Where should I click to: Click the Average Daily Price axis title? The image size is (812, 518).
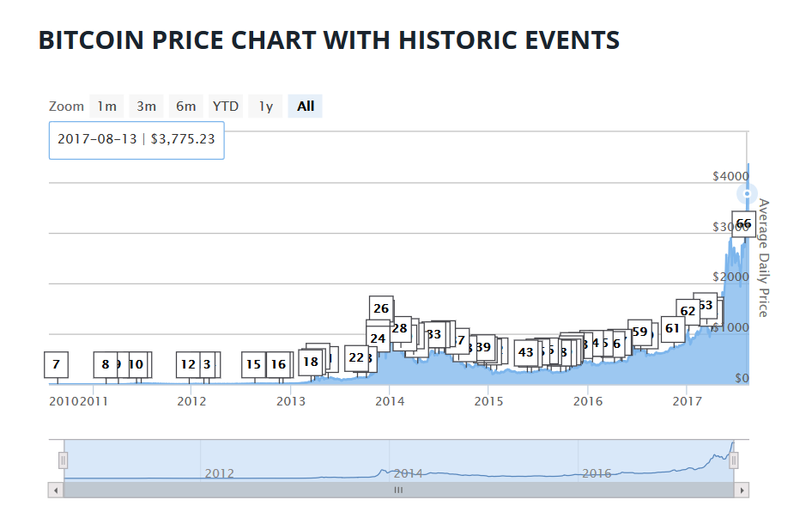pos(763,258)
